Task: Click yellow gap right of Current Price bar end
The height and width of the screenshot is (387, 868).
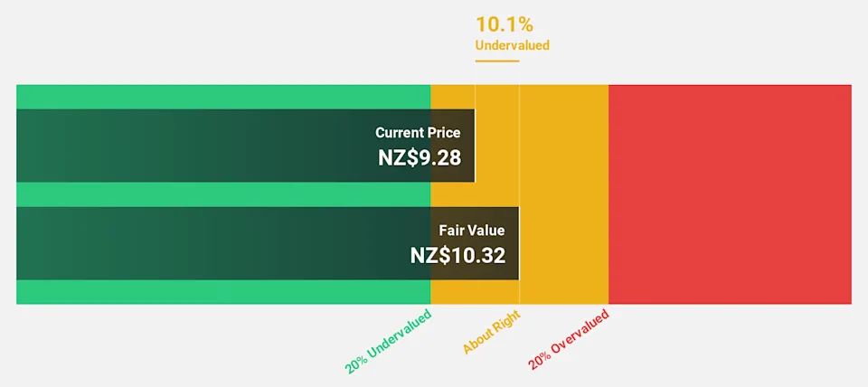Action: point(497,146)
